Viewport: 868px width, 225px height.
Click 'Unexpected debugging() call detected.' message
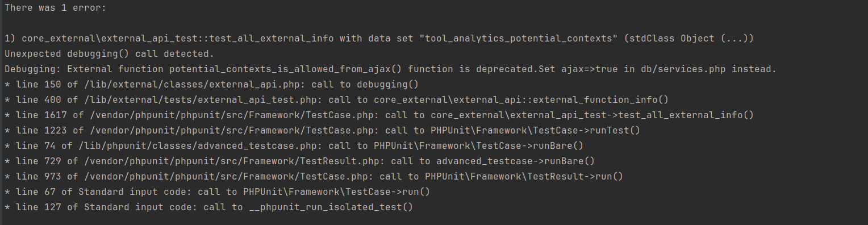point(110,53)
